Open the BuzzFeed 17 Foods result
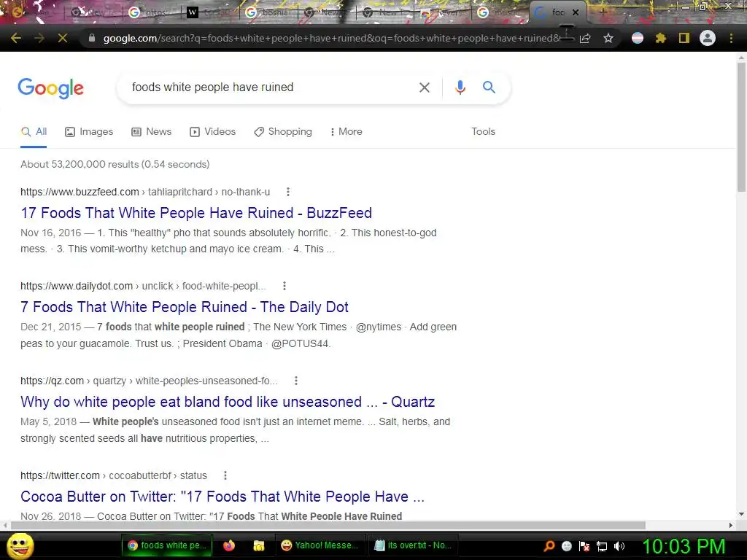Viewport: 747px width, 560px height. point(196,213)
